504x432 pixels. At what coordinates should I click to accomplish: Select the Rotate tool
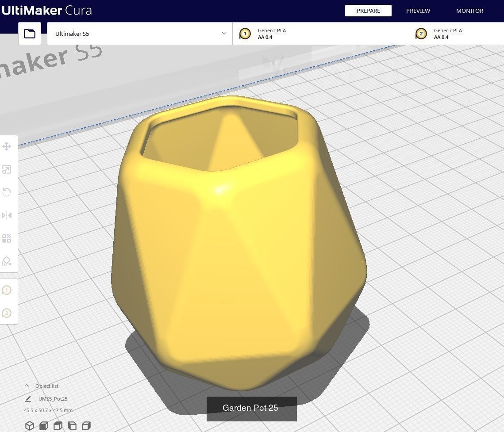[x=7, y=192]
